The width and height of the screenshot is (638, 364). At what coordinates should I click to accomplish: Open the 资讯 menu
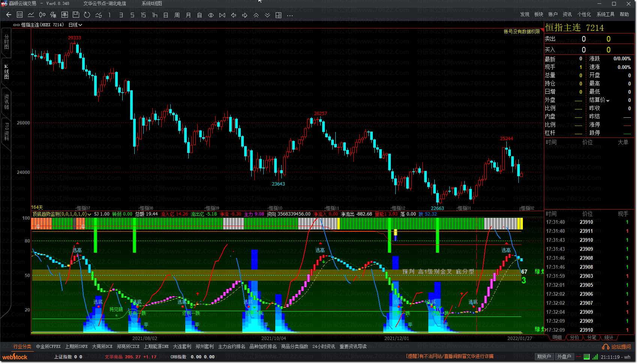pos(567,14)
